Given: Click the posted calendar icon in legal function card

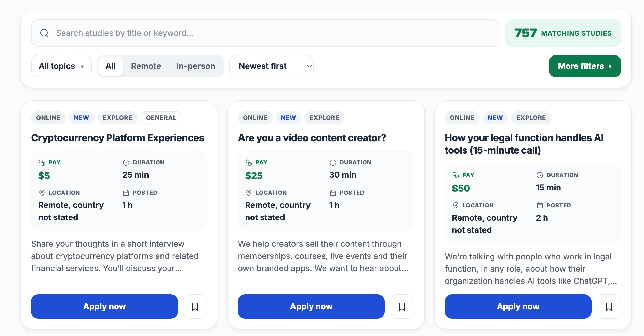Looking at the screenshot, I should (540, 205).
